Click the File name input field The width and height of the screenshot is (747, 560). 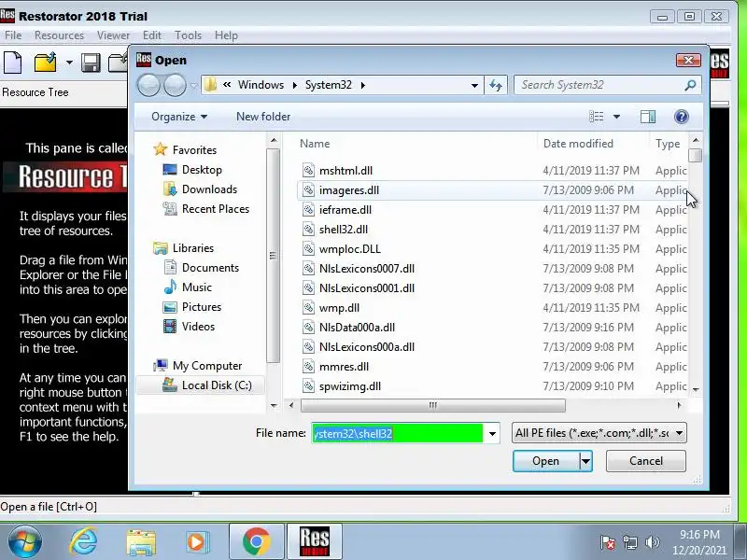398,433
